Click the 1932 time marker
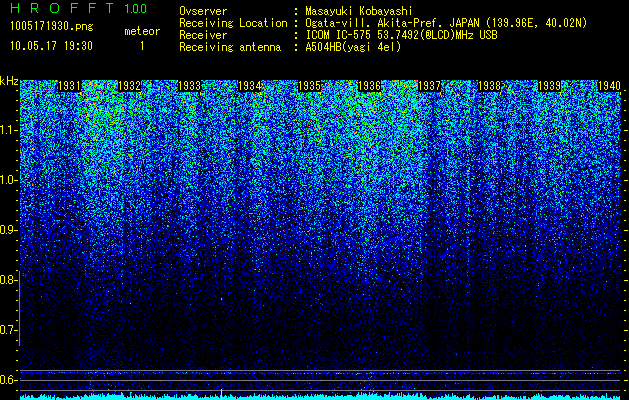This screenshot has height=400, width=629. 130,86
